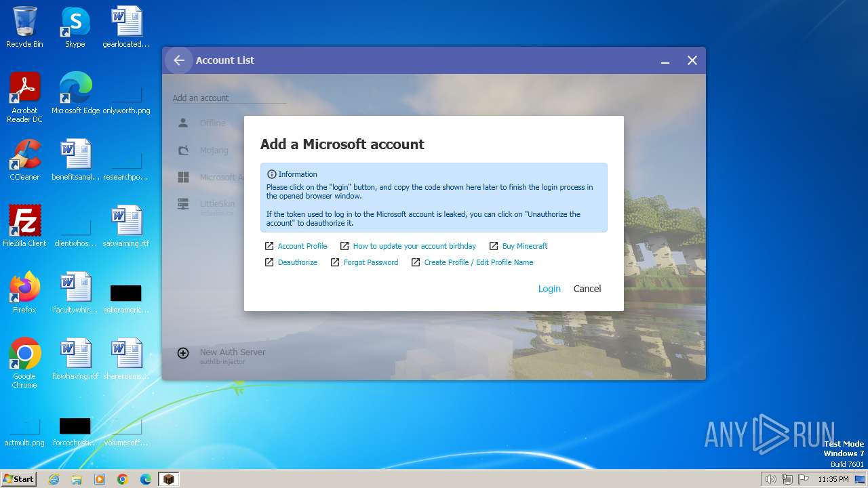Open the Recycle Bin desktop icon
Screen dimensions: 868x488
24,28
